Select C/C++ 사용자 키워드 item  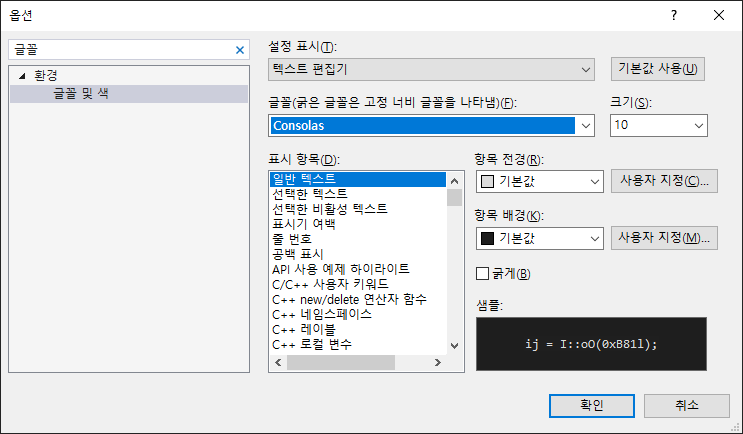tap(358, 284)
